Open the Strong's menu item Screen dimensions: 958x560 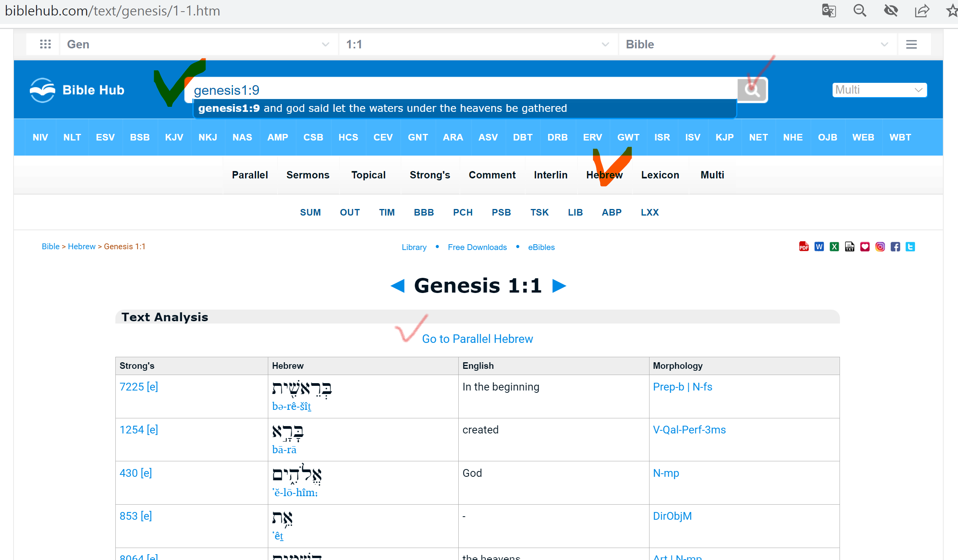click(430, 175)
